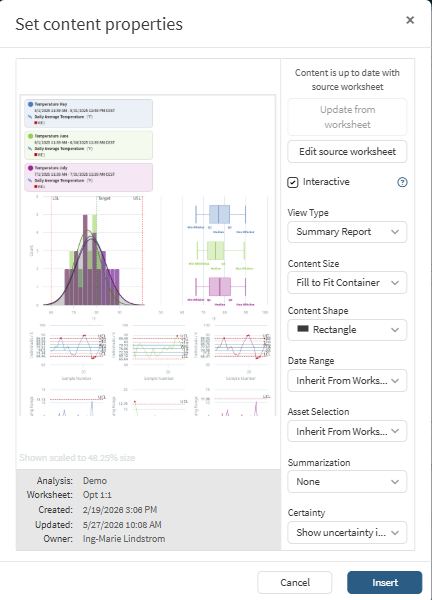
Task: Open the Certainty dropdown
Action: [347, 532]
